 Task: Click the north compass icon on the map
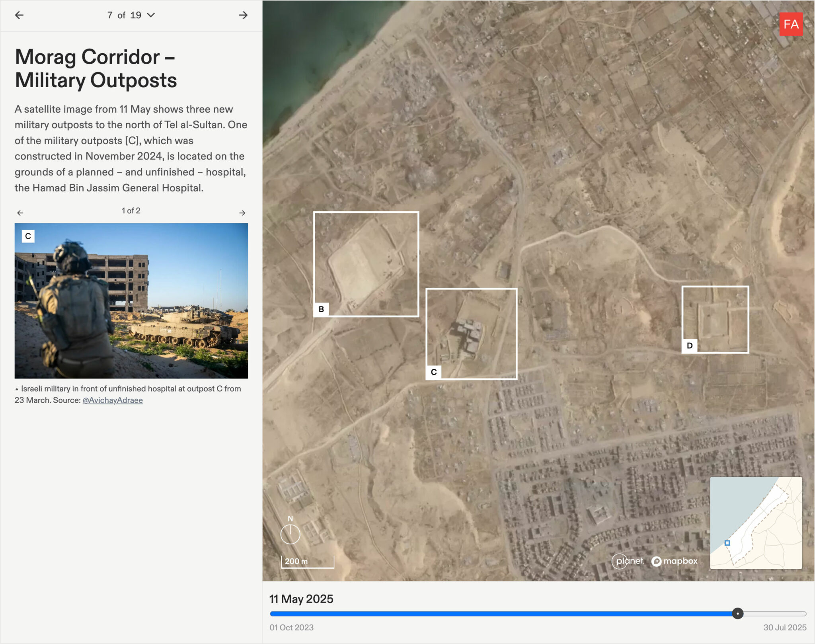290,534
